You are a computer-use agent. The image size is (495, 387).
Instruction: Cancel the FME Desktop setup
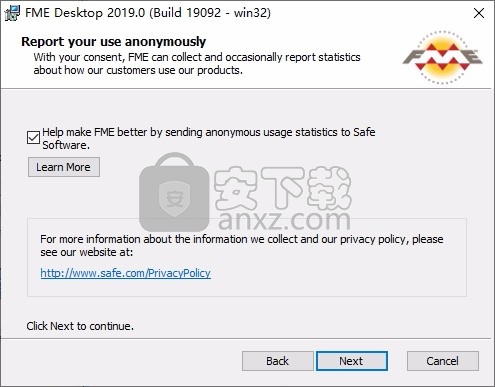click(443, 361)
